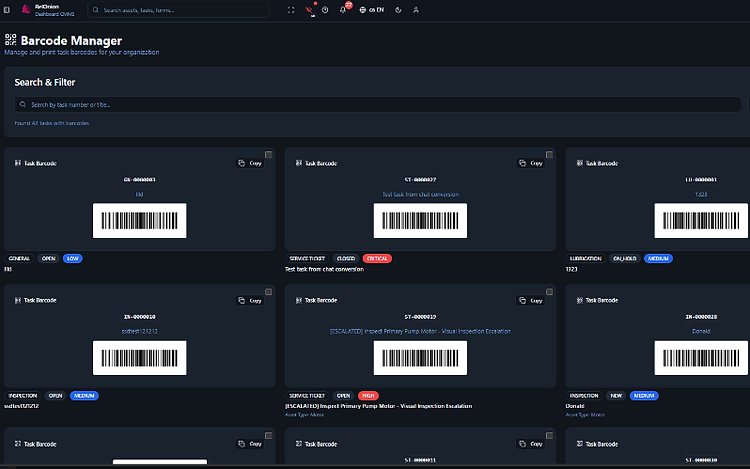Open the 'Test task from chat conversion' link
This screenshot has width=750, height=469.
click(420, 194)
